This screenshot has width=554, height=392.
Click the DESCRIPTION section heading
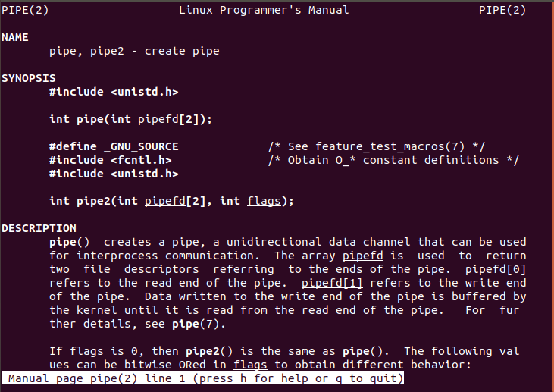(39, 228)
